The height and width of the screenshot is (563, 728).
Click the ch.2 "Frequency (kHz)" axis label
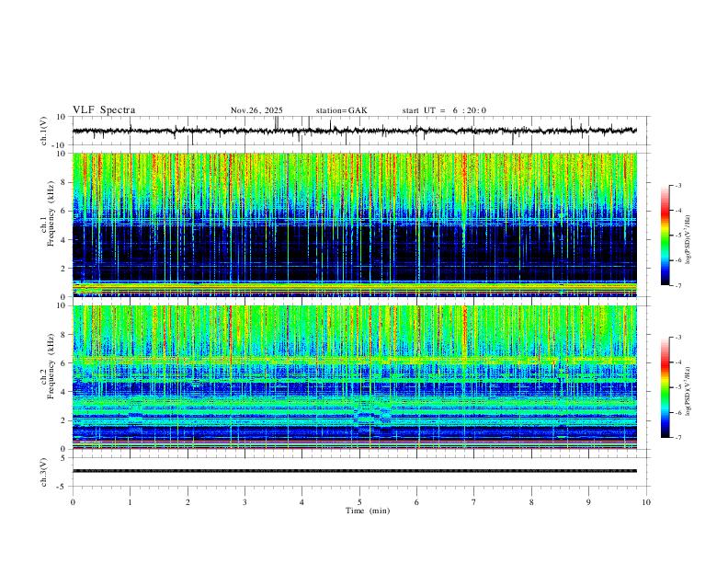click(51, 366)
